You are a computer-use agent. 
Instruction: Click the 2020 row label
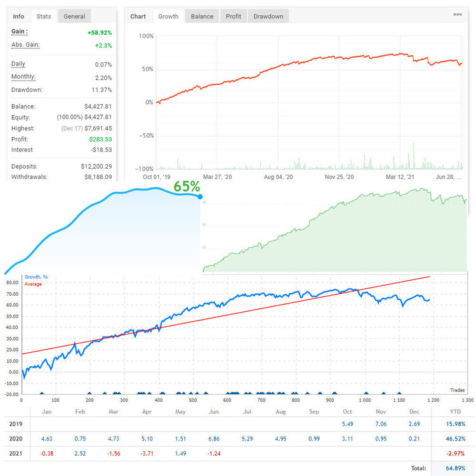(16, 439)
